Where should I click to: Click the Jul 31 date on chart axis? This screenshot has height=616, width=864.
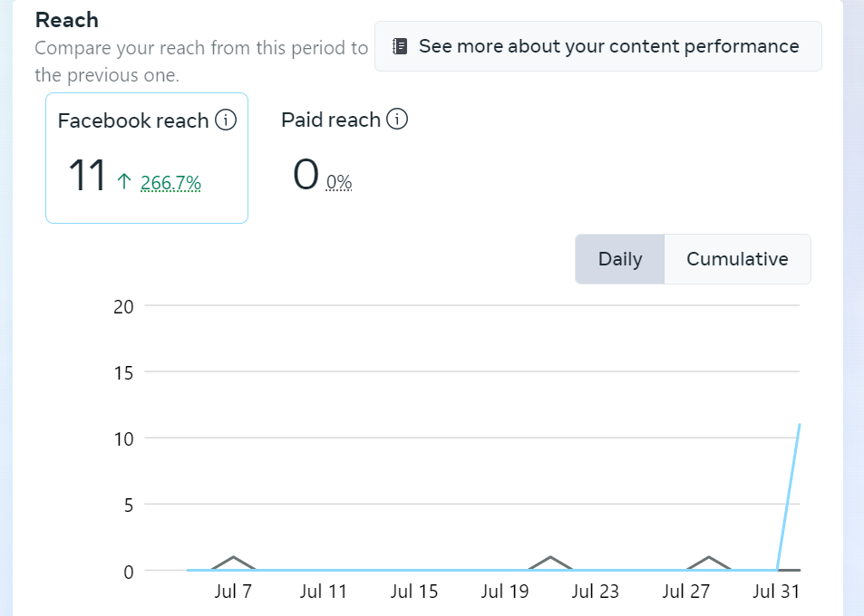(777, 592)
